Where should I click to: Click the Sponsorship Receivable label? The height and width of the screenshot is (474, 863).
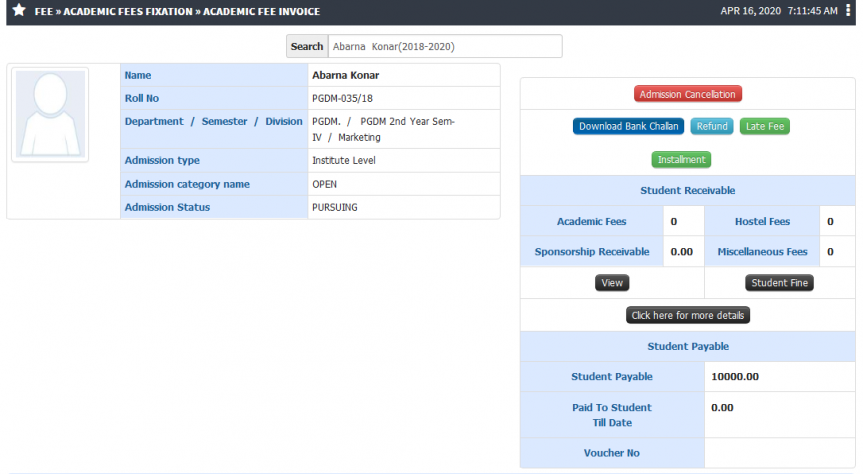592,252
